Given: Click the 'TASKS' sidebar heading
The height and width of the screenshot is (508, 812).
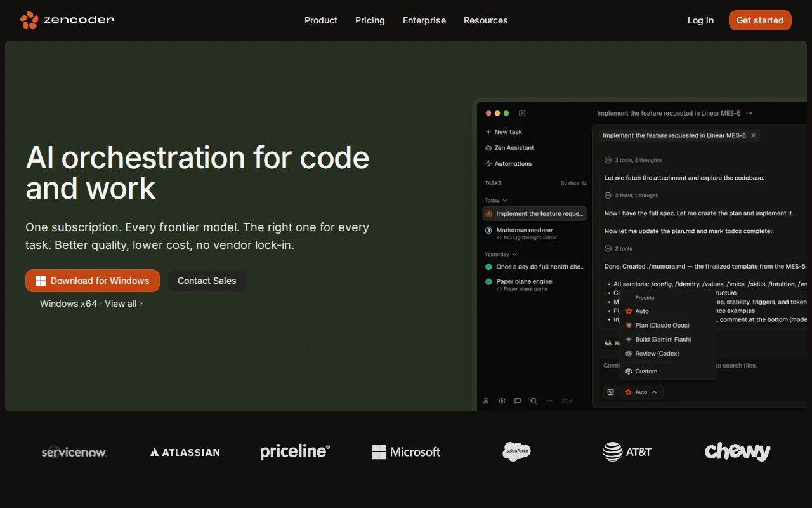Looking at the screenshot, I should (x=494, y=184).
